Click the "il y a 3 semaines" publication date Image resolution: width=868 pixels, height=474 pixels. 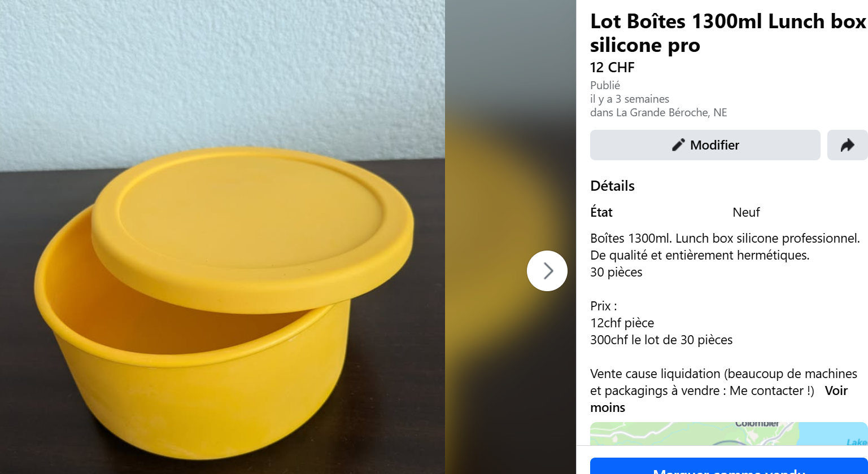click(x=629, y=99)
